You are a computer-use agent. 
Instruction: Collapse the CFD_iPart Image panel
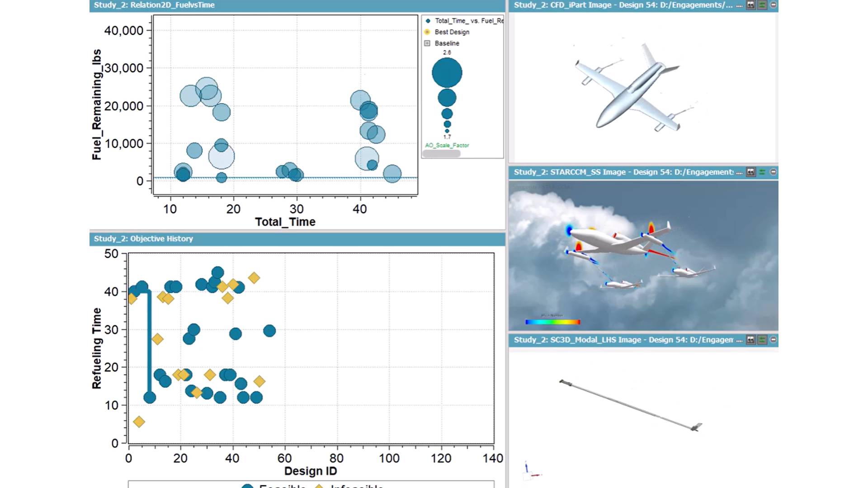[x=774, y=5]
